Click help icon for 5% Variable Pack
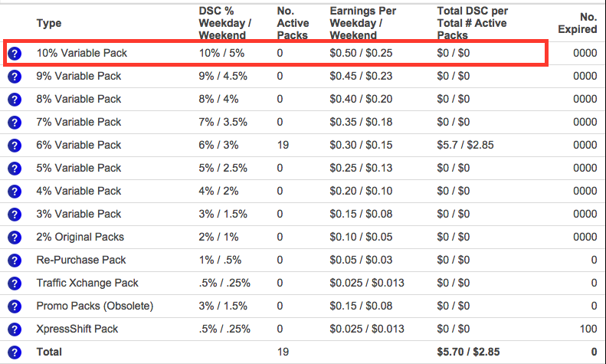This screenshot has width=606, height=364. (x=14, y=169)
